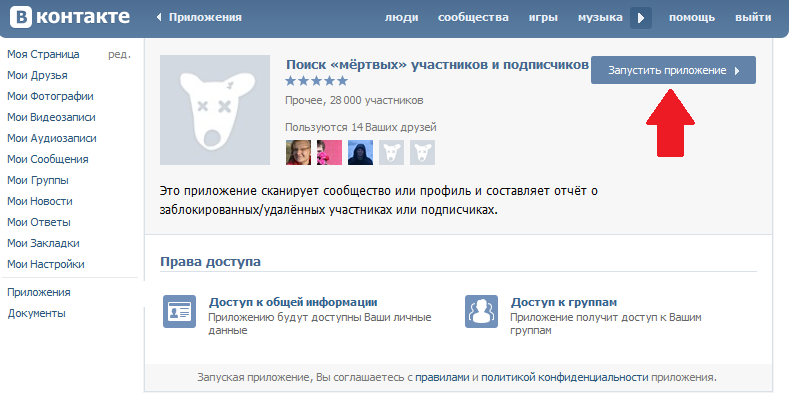Click the five-star rating

317,81
